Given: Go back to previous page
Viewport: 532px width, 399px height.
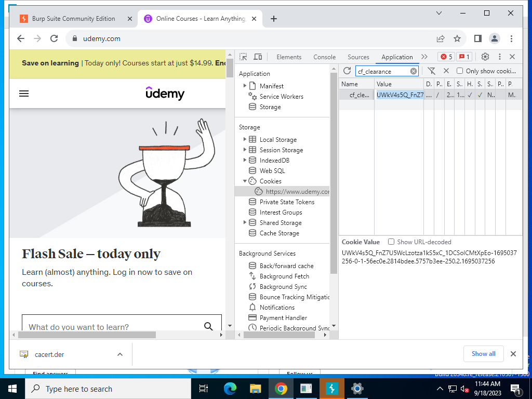Looking at the screenshot, I should [x=21, y=38].
